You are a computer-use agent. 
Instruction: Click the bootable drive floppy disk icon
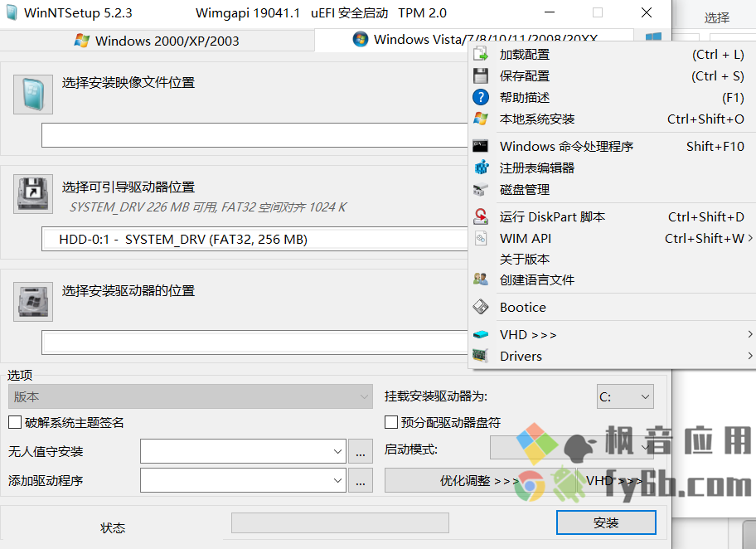pyautogui.click(x=33, y=194)
